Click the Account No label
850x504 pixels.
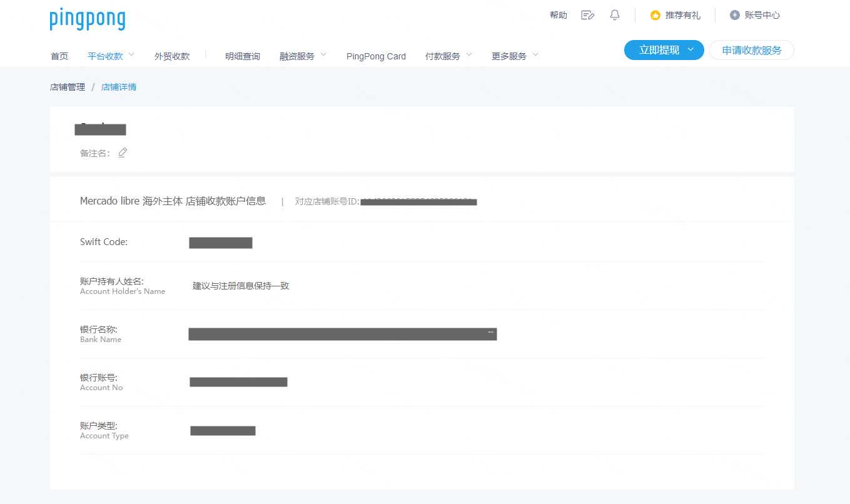click(101, 388)
